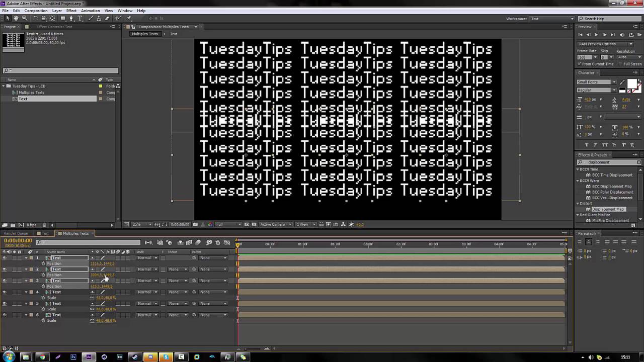Select the Zoom magnifier tool
644x362 pixels.
25,18
